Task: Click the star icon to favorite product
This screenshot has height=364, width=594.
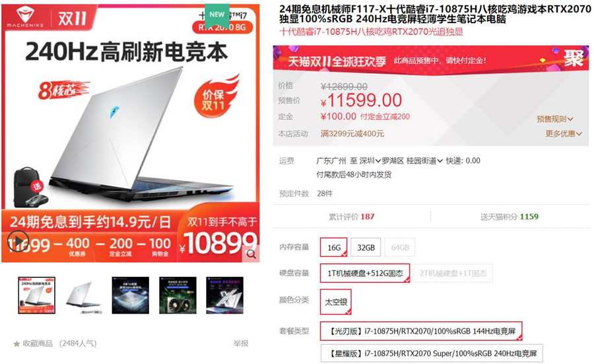Action: [16, 344]
